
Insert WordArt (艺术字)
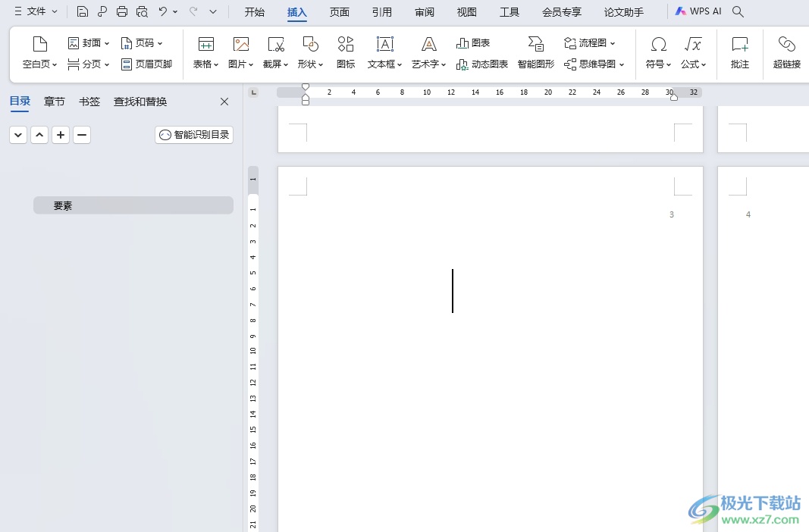point(428,52)
